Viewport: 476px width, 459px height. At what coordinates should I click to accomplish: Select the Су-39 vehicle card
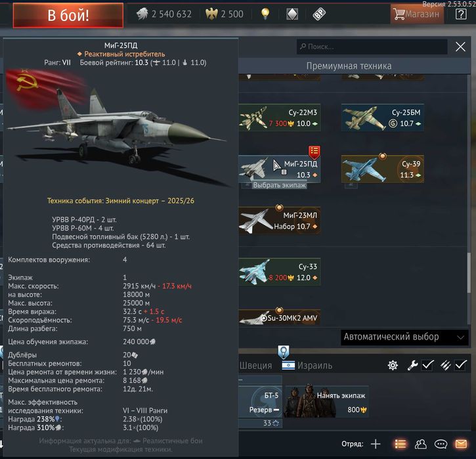click(383, 169)
